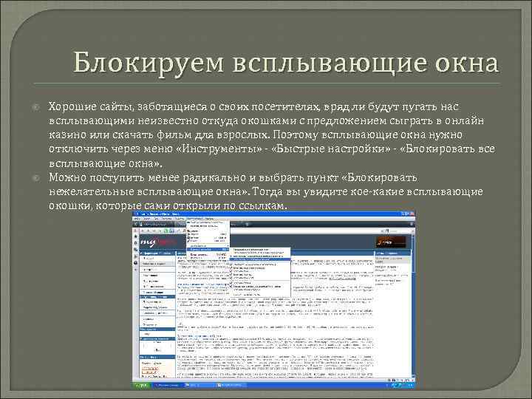Toggle the fifth checked option in the submenu
This screenshot has height=399, width=532.
[260, 278]
